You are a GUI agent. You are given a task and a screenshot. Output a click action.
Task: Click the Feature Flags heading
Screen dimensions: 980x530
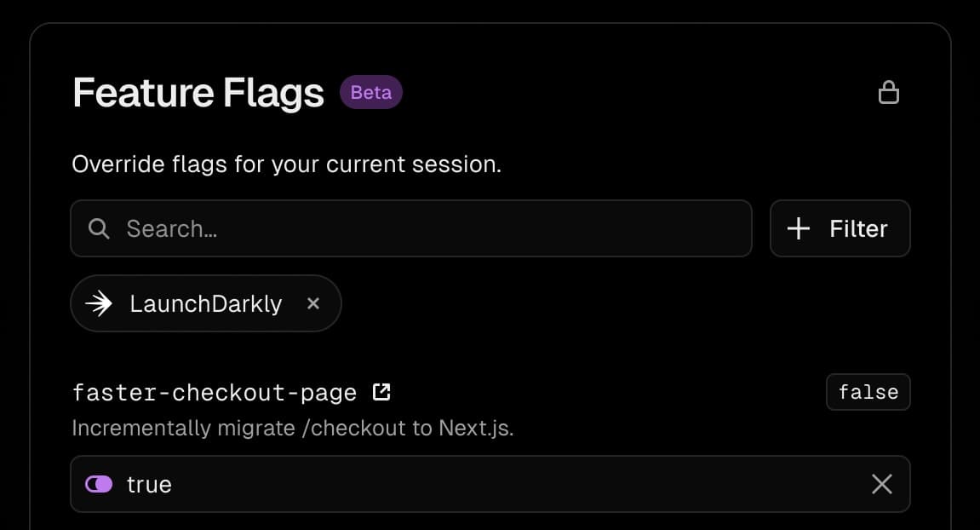click(198, 93)
